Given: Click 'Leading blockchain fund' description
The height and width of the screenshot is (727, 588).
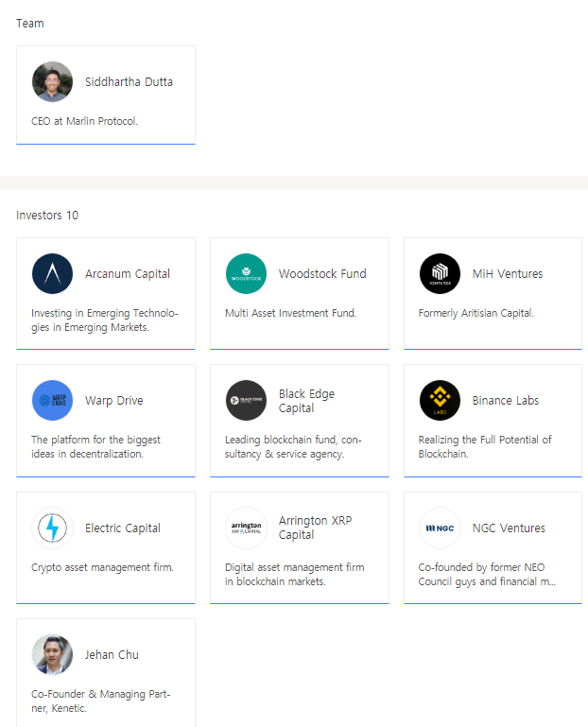Looking at the screenshot, I should 294,446.
